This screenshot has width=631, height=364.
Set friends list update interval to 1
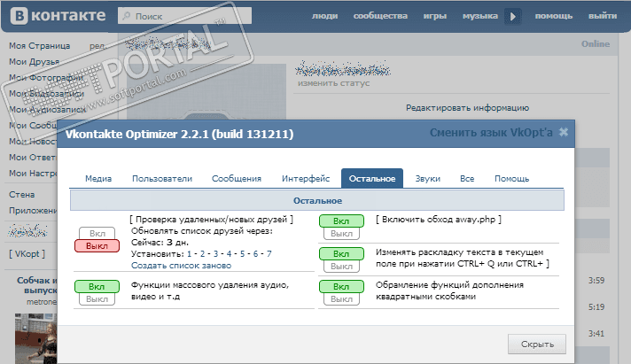click(x=189, y=254)
